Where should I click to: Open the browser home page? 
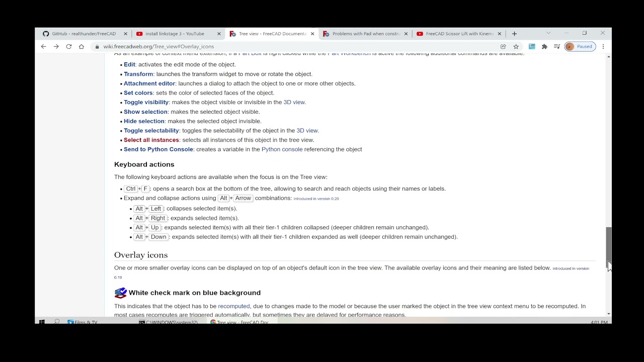point(82,46)
